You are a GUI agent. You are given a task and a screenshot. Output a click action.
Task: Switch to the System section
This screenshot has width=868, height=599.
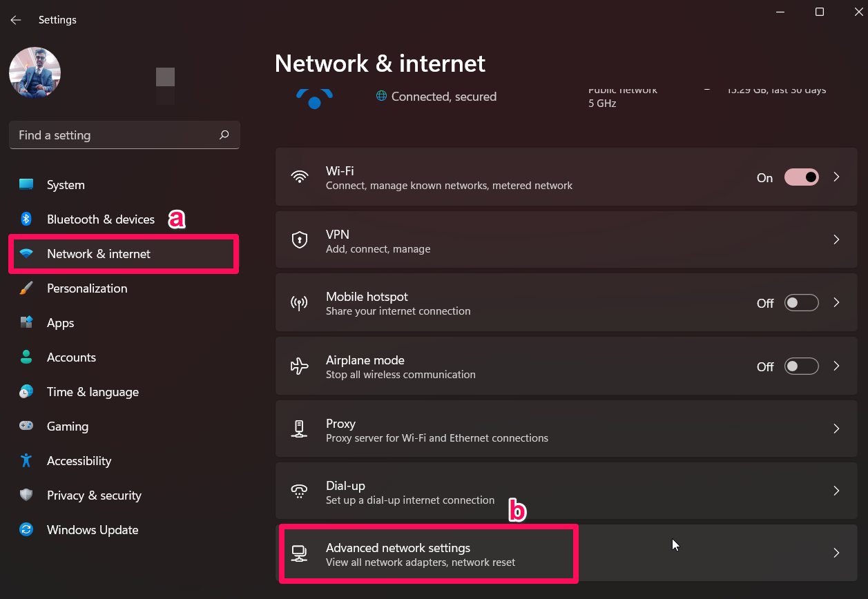coord(66,184)
